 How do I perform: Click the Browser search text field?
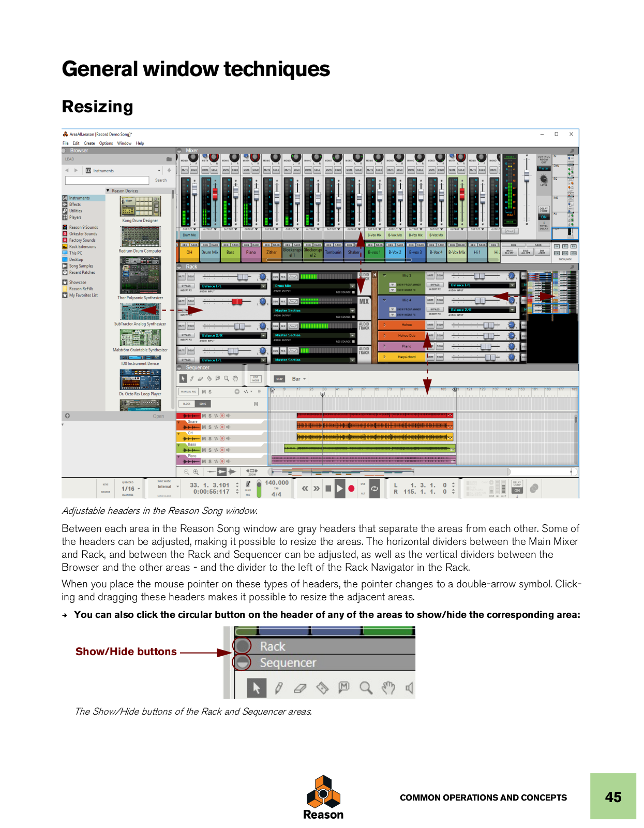(107, 180)
